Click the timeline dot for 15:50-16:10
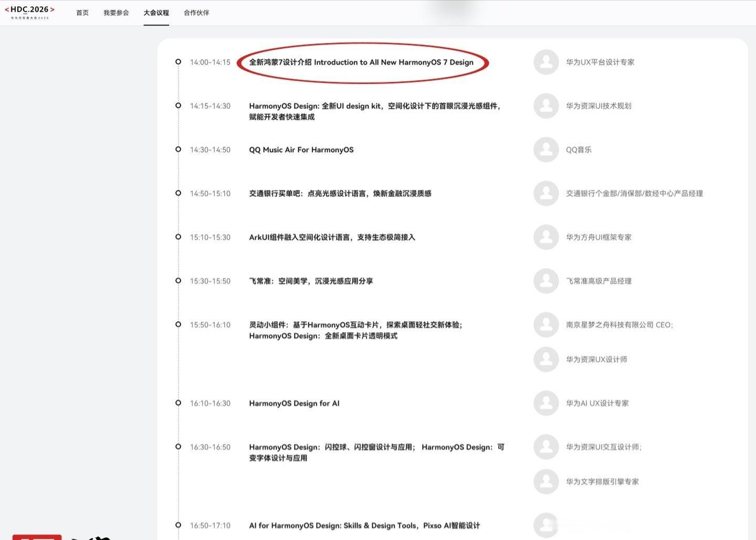The image size is (756, 540). pos(178,324)
